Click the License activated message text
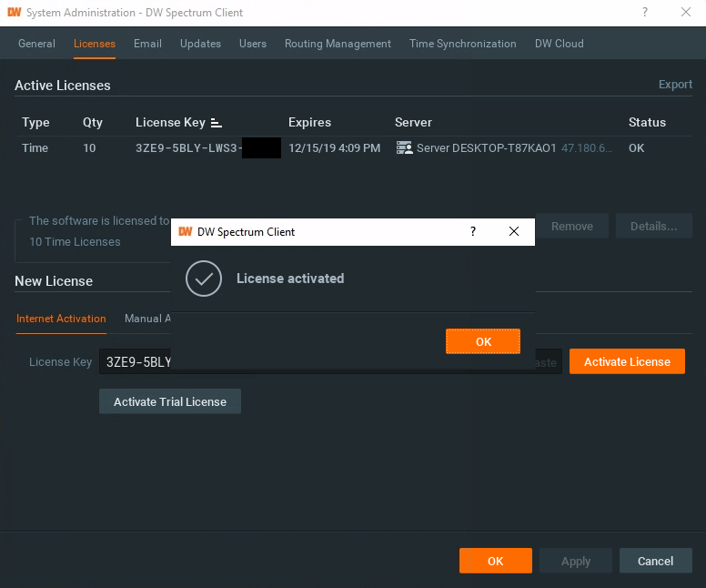This screenshot has height=588, width=706. click(x=290, y=279)
